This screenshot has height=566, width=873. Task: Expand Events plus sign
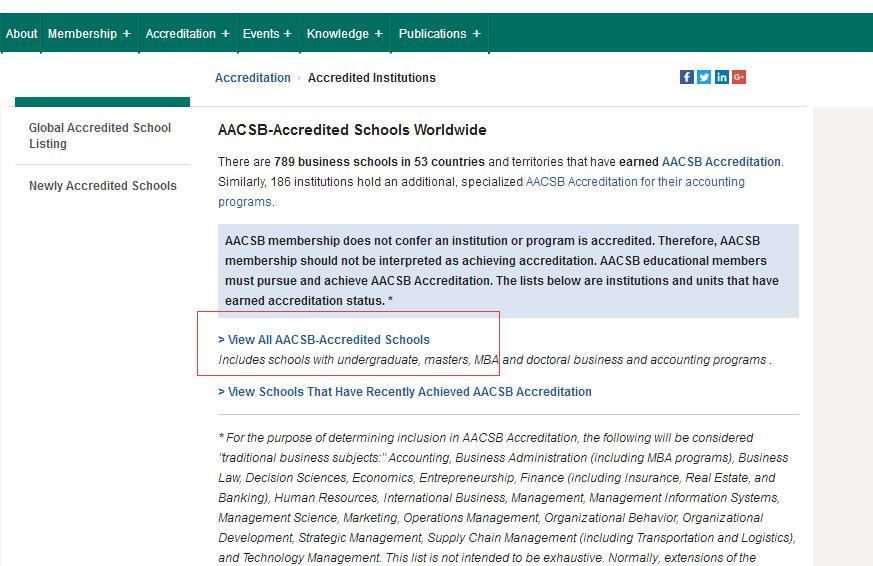(x=287, y=33)
